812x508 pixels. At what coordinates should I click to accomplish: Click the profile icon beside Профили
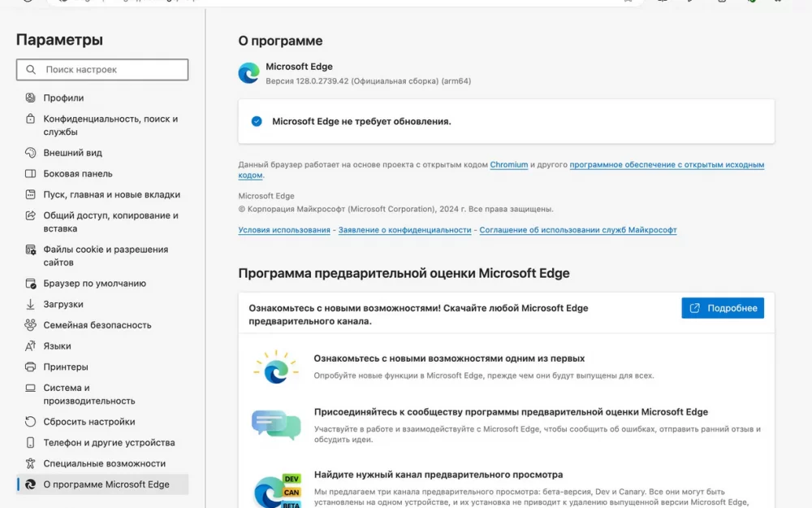[x=31, y=98]
